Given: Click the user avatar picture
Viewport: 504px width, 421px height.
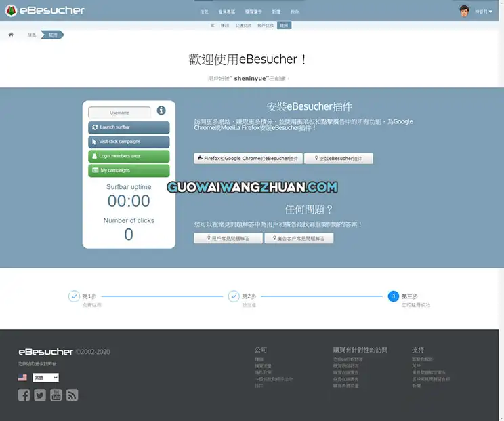Looking at the screenshot, I should pyautogui.click(x=464, y=12).
